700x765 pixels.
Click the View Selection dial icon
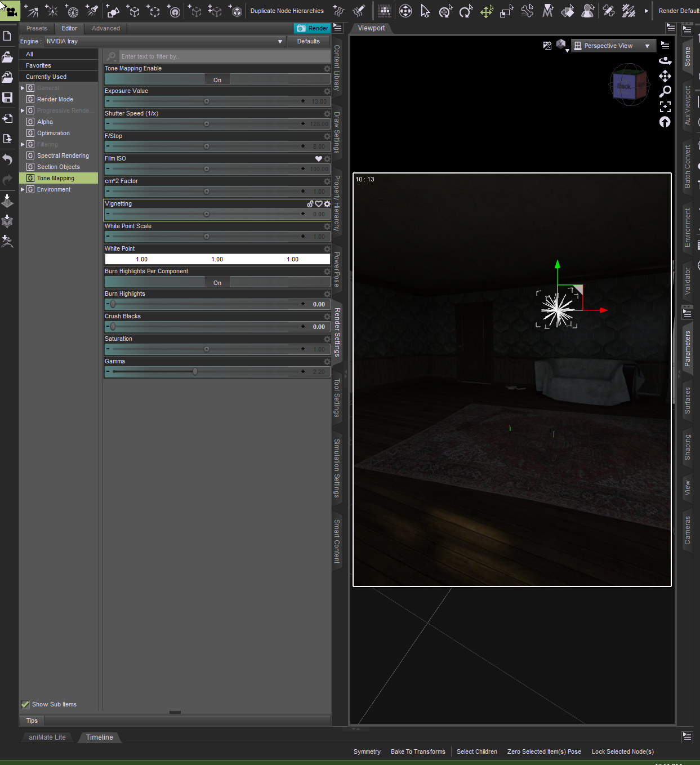pyautogui.click(x=405, y=11)
